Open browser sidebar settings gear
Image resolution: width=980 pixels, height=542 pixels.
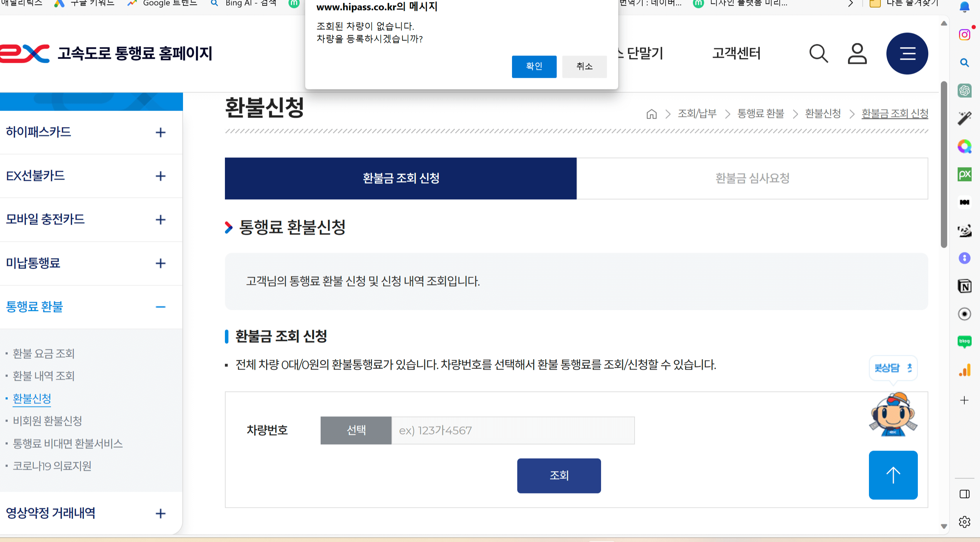coord(964,521)
